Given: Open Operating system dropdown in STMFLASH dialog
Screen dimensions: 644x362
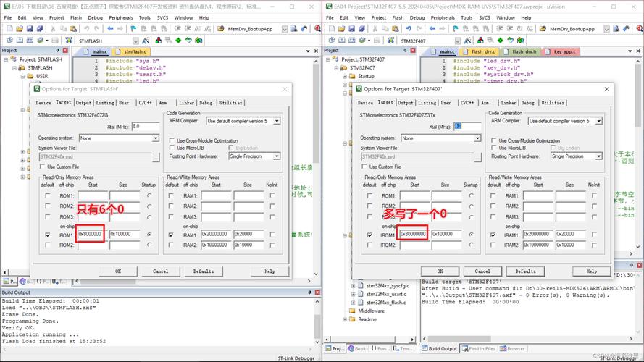Looking at the screenshot, I should 156,138.
